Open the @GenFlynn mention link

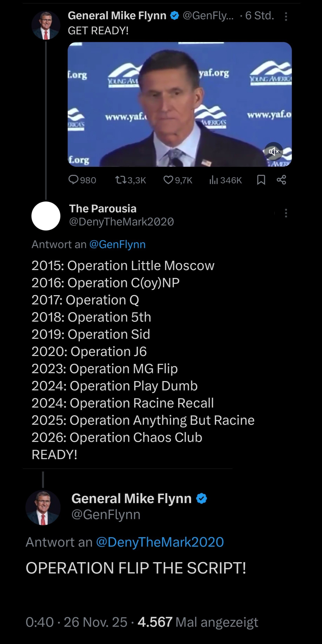point(117,244)
